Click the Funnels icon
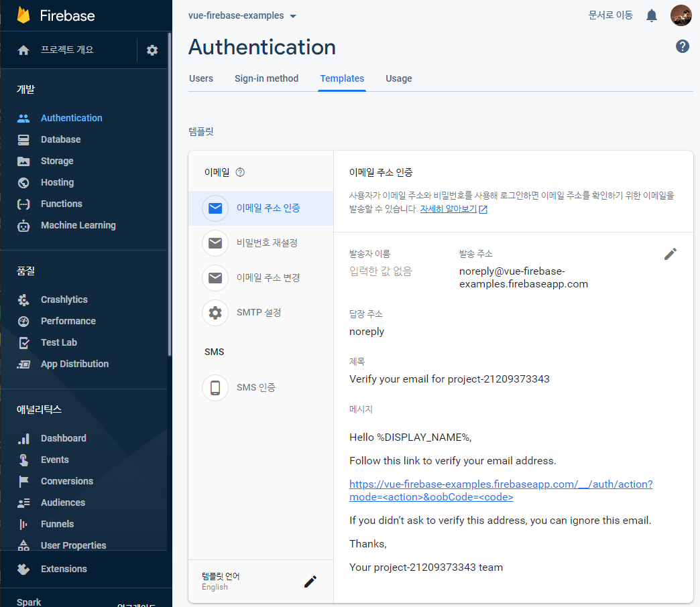This screenshot has height=607, width=700. tap(23, 524)
